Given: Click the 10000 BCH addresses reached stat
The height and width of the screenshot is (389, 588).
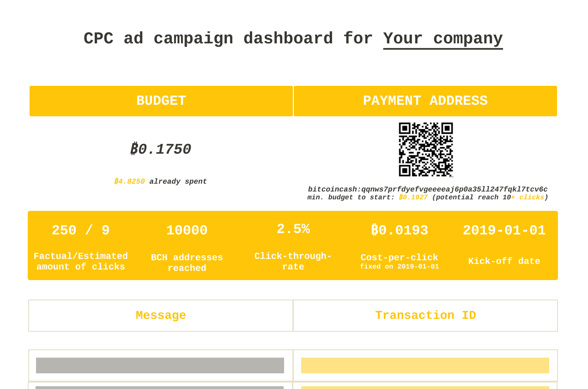Looking at the screenshot, I should [187, 230].
